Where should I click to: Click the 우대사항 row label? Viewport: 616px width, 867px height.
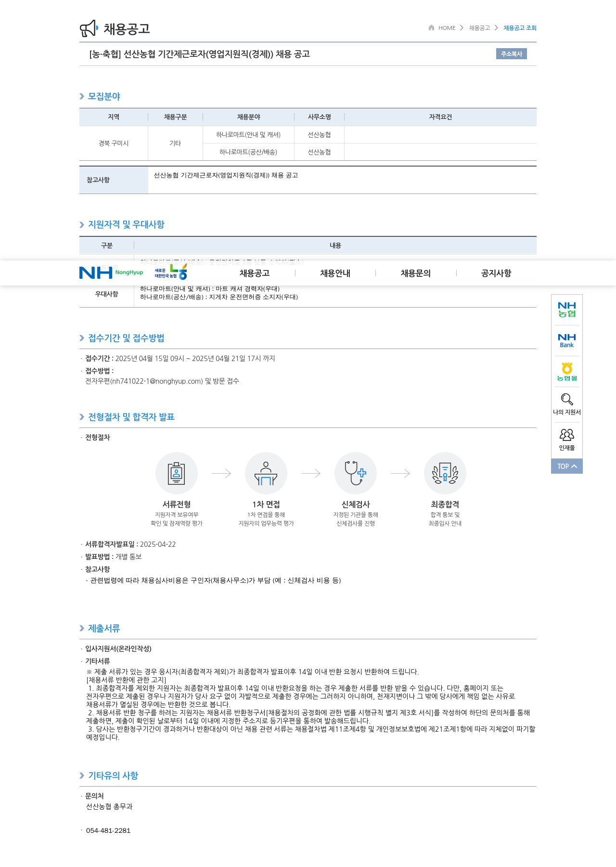pos(107,294)
